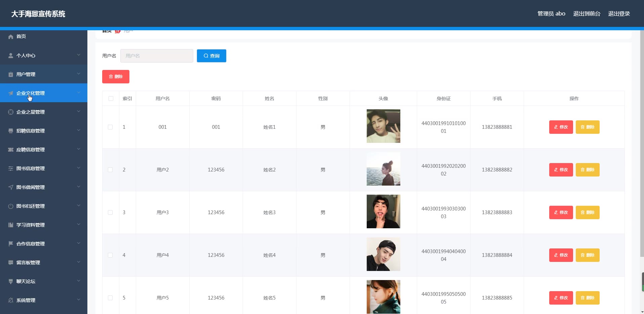Click 修改 for 用户3
This screenshot has width=644, height=314.
pyautogui.click(x=561, y=212)
